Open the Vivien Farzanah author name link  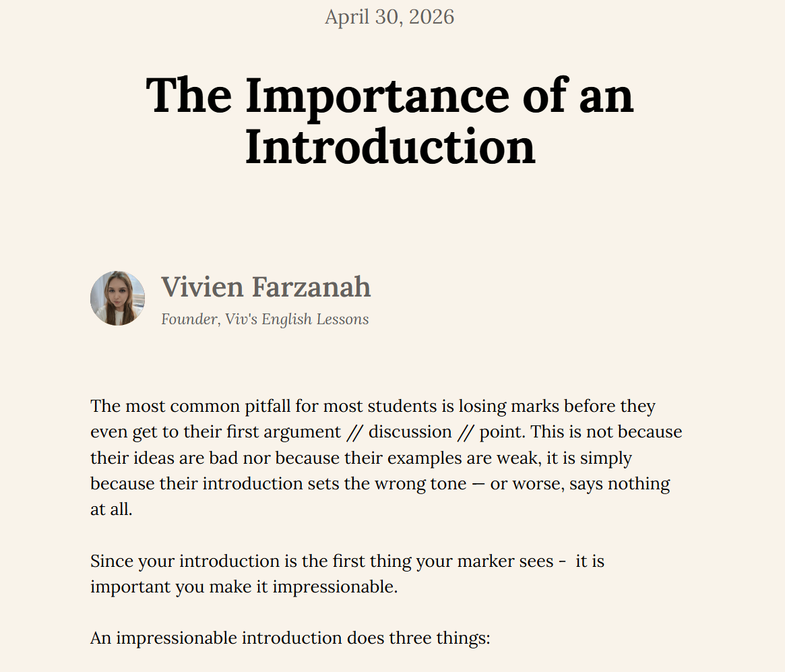tap(266, 287)
